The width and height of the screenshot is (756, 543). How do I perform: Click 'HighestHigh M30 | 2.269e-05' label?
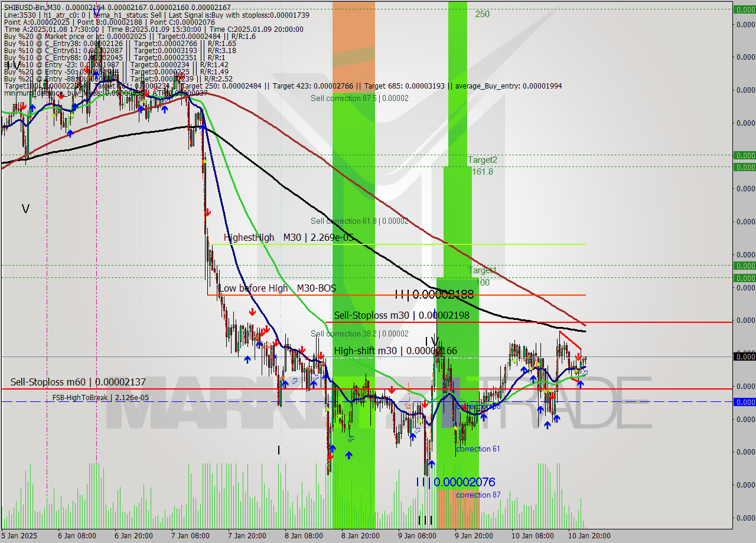[289, 237]
